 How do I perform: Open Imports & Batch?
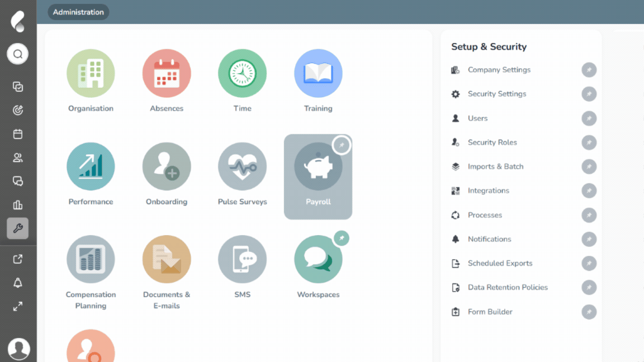(x=495, y=166)
